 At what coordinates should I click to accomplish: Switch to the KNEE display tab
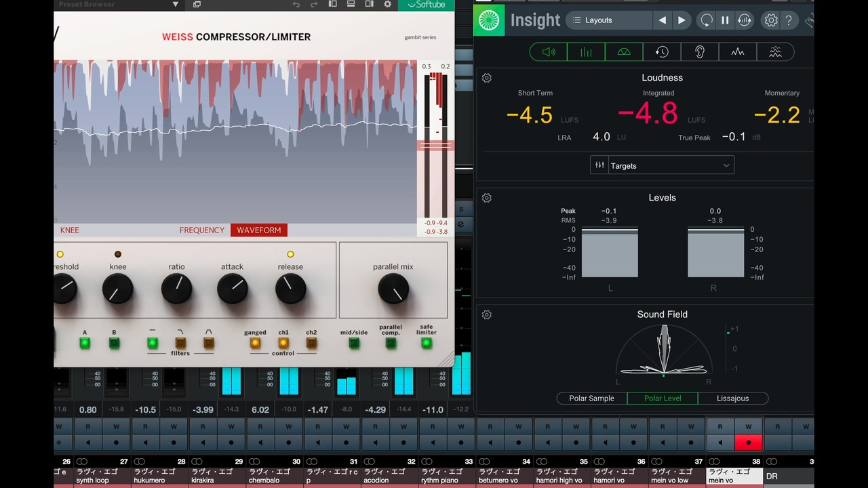tap(69, 230)
